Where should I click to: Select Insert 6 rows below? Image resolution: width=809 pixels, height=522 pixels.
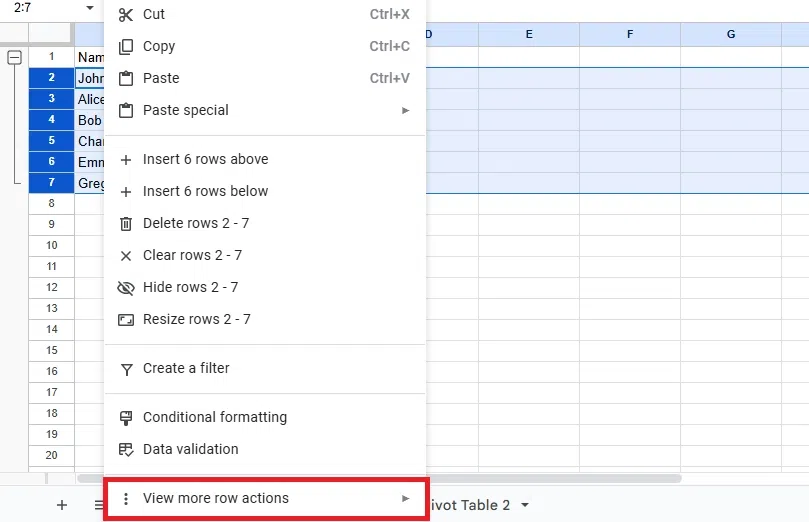(x=205, y=192)
